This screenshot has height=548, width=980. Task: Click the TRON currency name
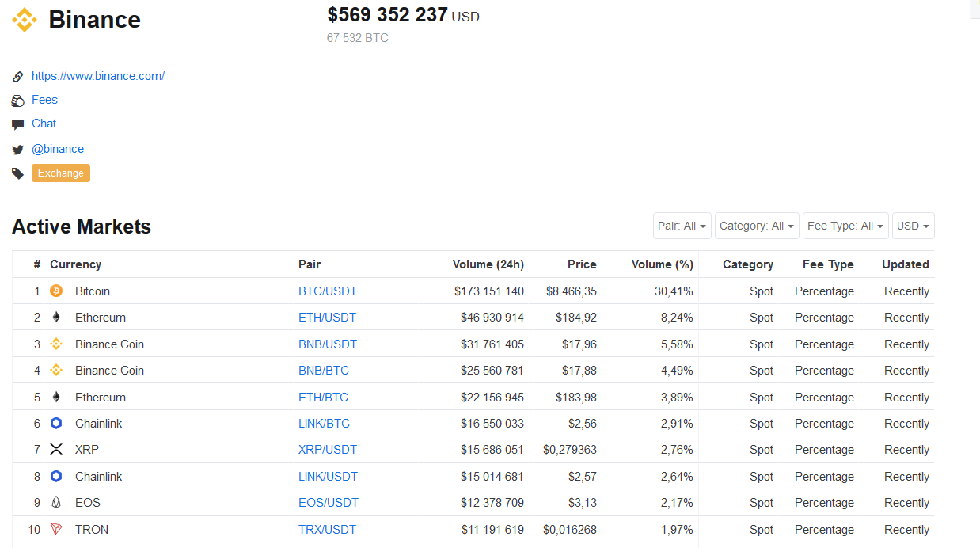[92, 530]
